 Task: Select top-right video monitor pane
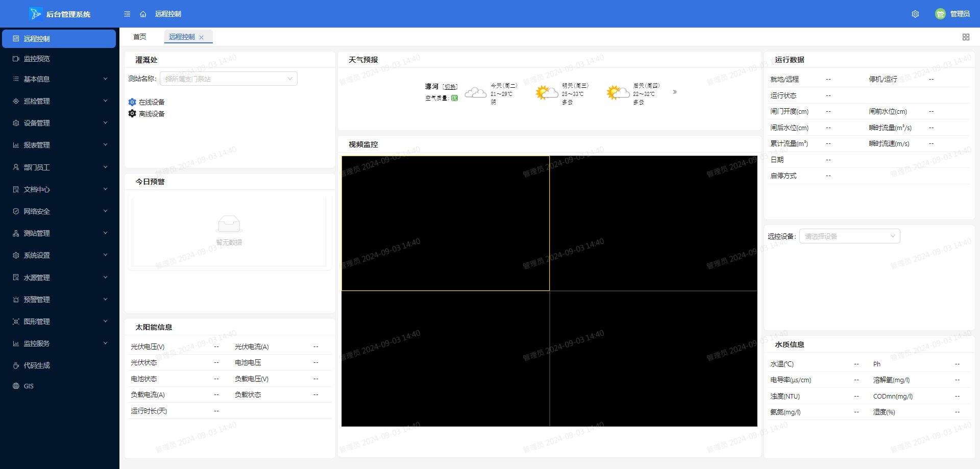coord(653,224)
